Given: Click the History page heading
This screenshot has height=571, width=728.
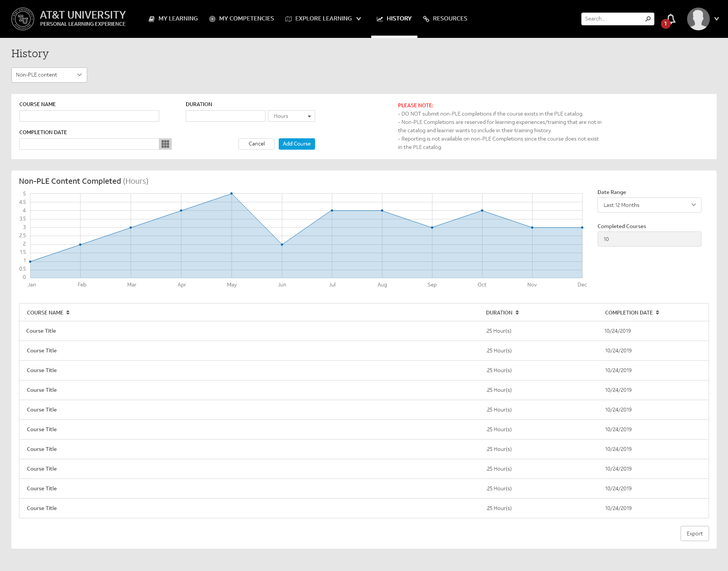Looking at the screenshot, I should (x=30, y=53).
